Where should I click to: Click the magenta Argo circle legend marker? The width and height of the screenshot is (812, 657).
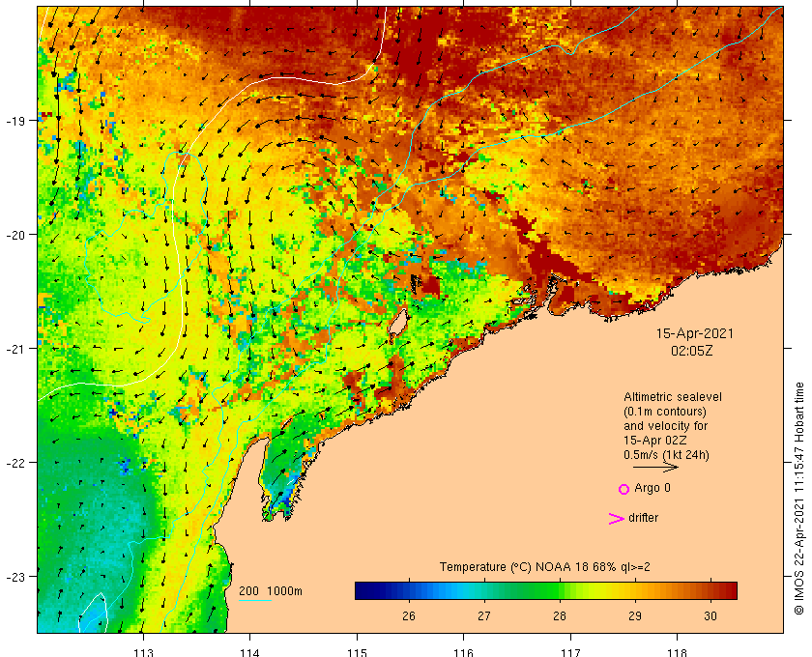click(x=623, y=489)
